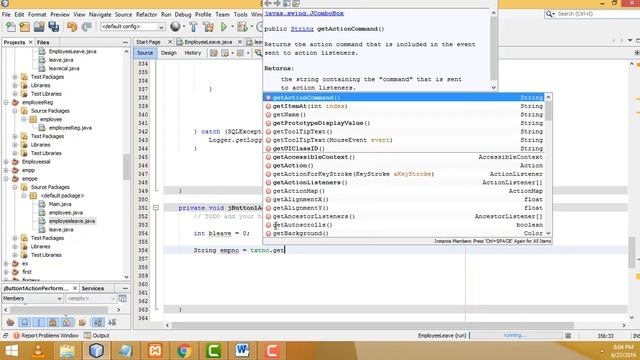The image size is (640, 360).
Task: Select getToolTipText() completion item
Action: tap(404, 131)
